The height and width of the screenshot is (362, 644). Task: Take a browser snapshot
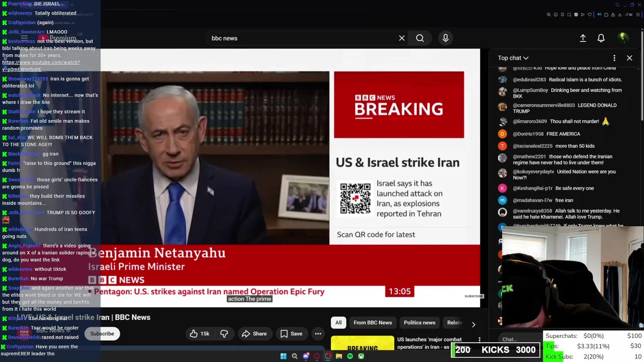pos(569,15)
